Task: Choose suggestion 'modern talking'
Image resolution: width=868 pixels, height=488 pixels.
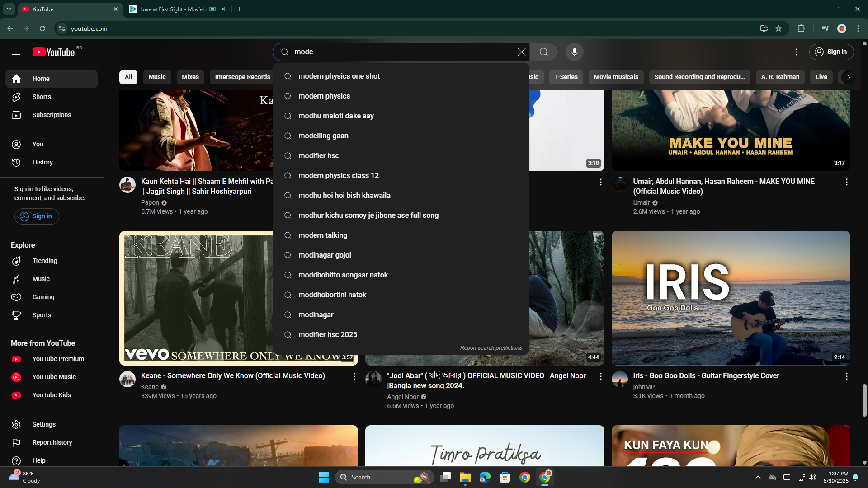Action: pyautogui.click(x=401, y=235)
